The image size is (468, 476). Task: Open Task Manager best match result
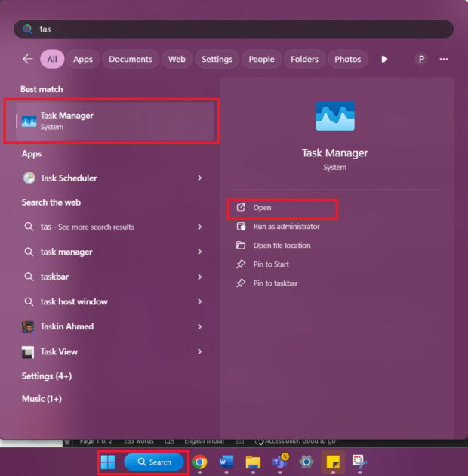[x=115, y=121]
